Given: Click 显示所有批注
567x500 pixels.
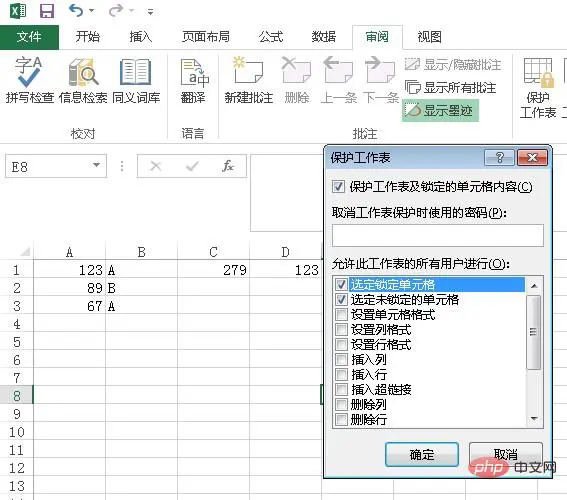Looking at the screenshot, I should click(x=450, y=88).
